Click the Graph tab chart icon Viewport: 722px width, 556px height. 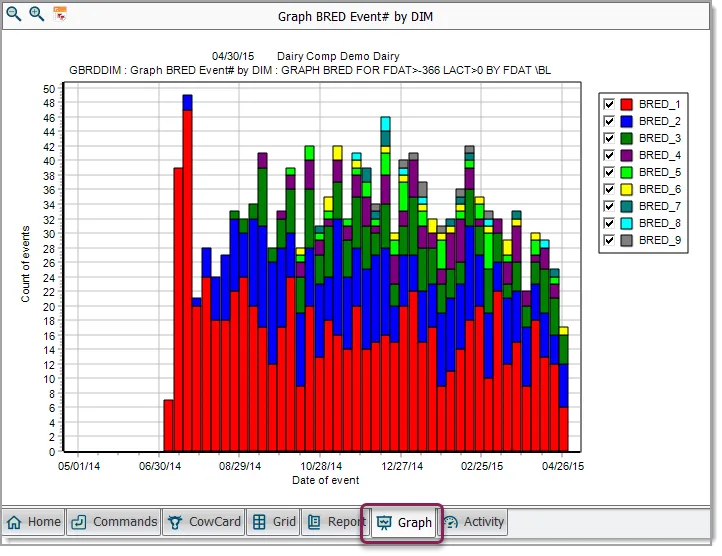(x=384, y=523)
